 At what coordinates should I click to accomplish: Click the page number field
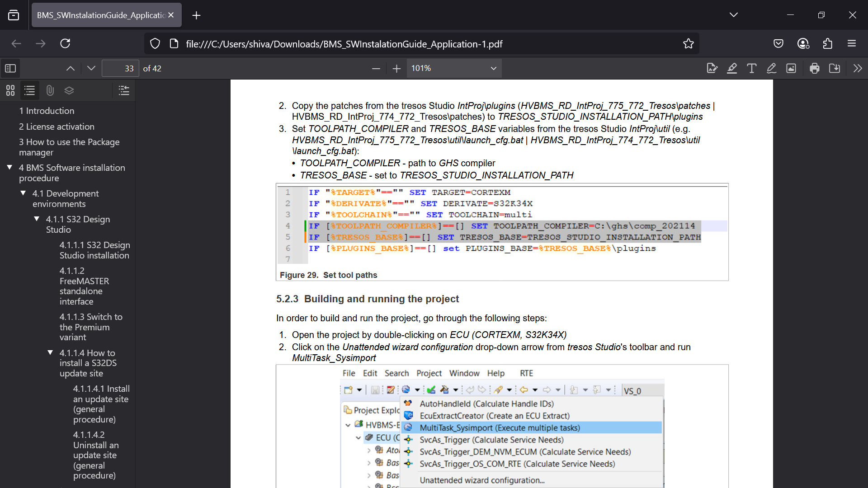point(120,68)
